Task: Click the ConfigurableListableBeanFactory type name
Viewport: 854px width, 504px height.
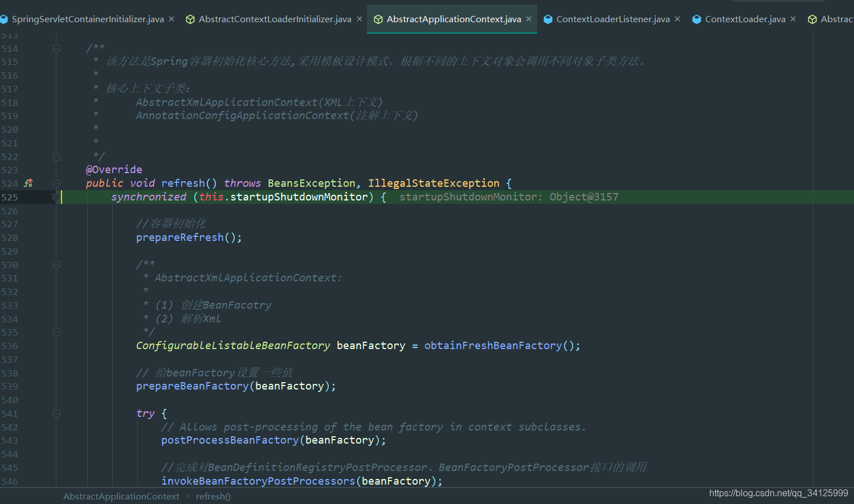Action: click(233, 346)
